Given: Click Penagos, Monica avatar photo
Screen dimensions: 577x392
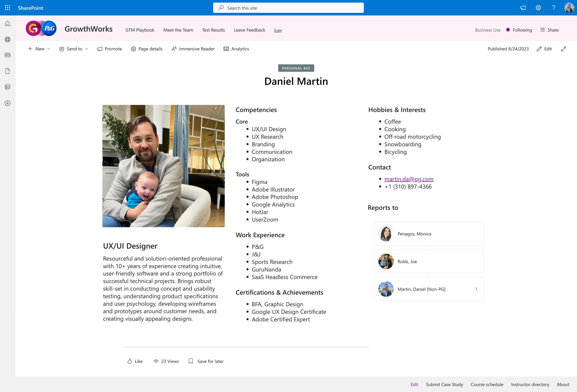Looking at the screenshot, I should click(x=386, y=234).
